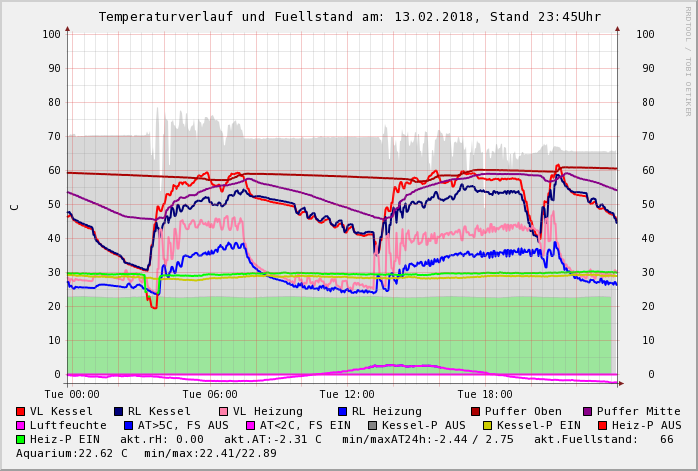Click the purple Puffer Mitte legend swatch
698x471 pixels.
(x=588, y=411)
